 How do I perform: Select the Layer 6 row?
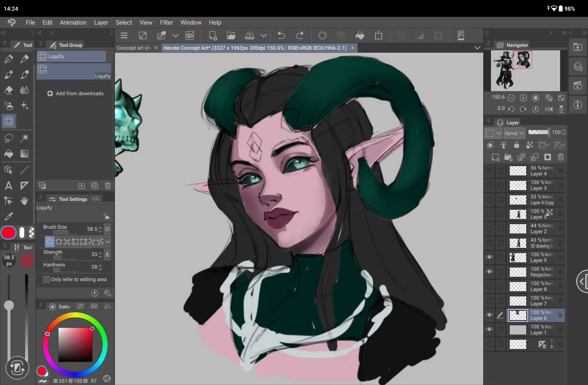pyautogui.click(x=536, y=315)
